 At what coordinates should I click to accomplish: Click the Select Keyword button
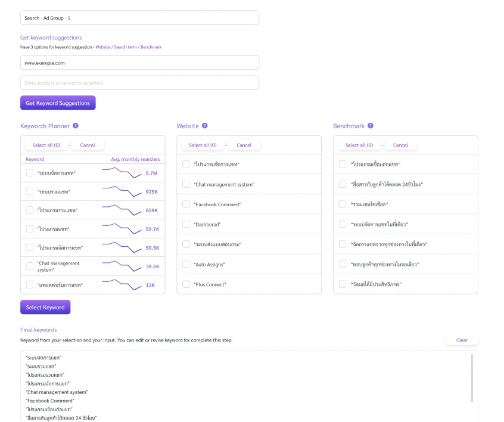click(x=45, y=306)
